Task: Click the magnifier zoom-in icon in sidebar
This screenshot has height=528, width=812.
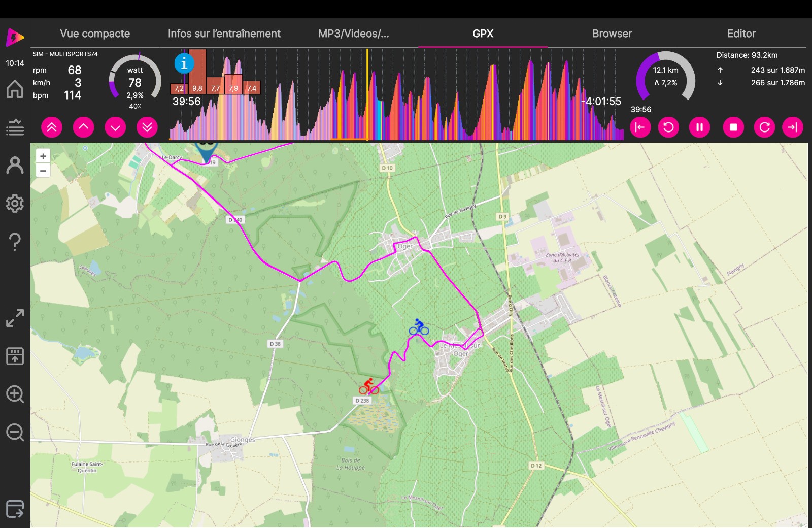Action: coord(15,394)
